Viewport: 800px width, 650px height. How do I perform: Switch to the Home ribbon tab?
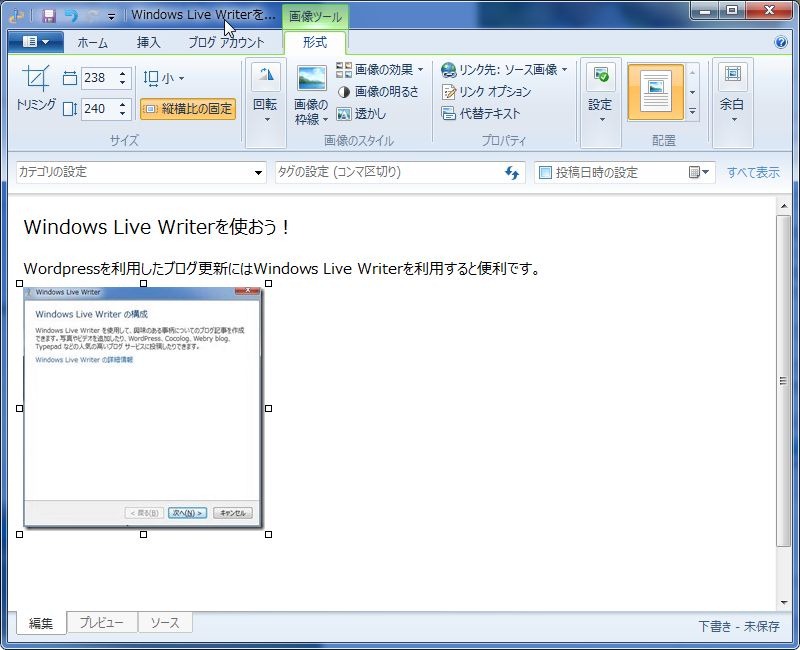pyautogui.click(x=93, y=43)
